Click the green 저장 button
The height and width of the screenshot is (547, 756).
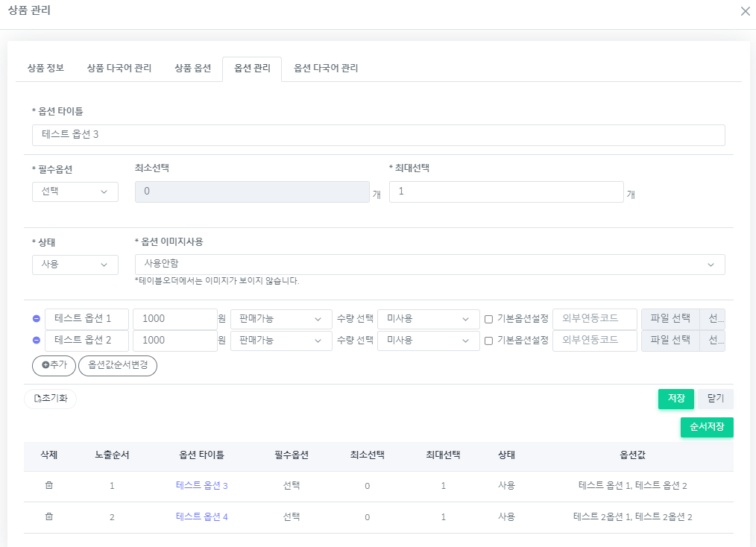(675, 399)
